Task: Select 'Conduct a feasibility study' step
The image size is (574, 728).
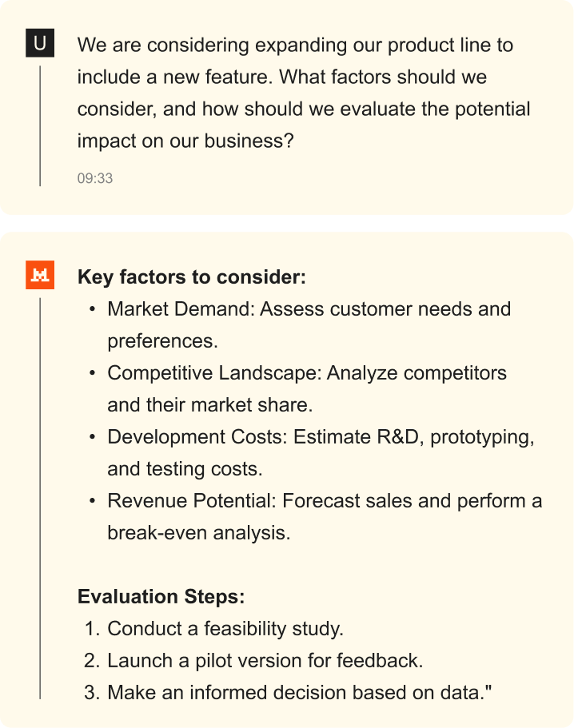Action: coord(225,629)
